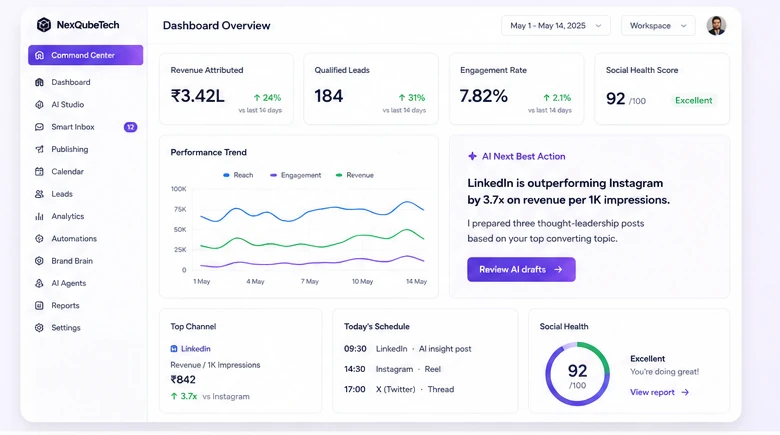Click the green up arrow beside 24%
This screenshot has height=435, width=780.
257,98
